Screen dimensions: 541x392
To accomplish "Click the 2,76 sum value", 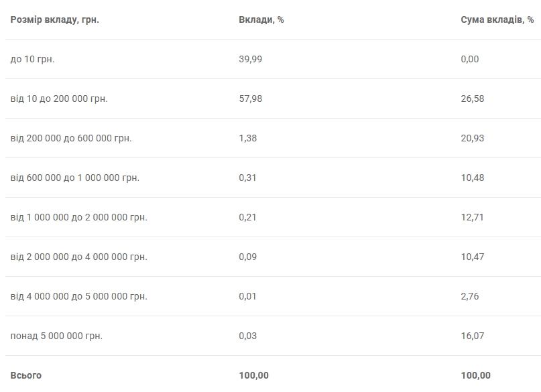I will (x=469, y=296).
